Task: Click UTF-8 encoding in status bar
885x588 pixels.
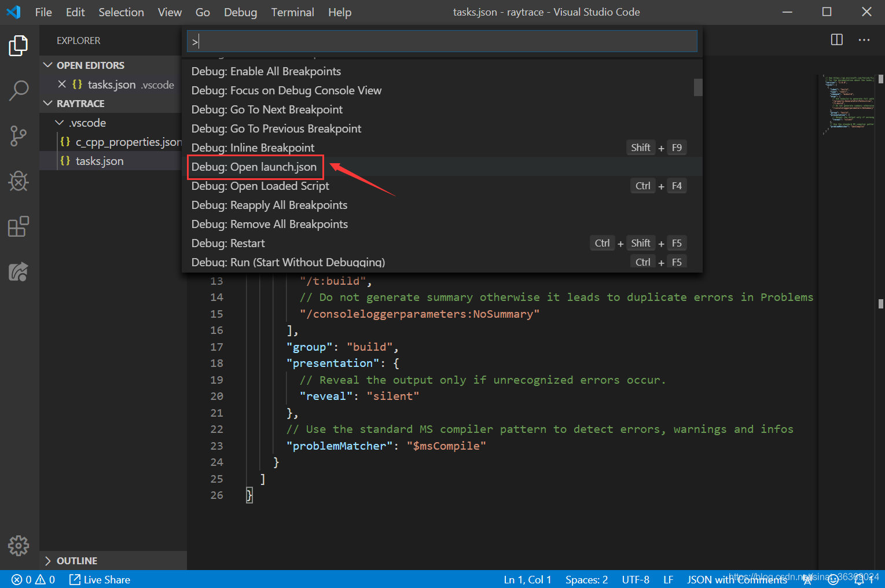Action: point(636,580)
